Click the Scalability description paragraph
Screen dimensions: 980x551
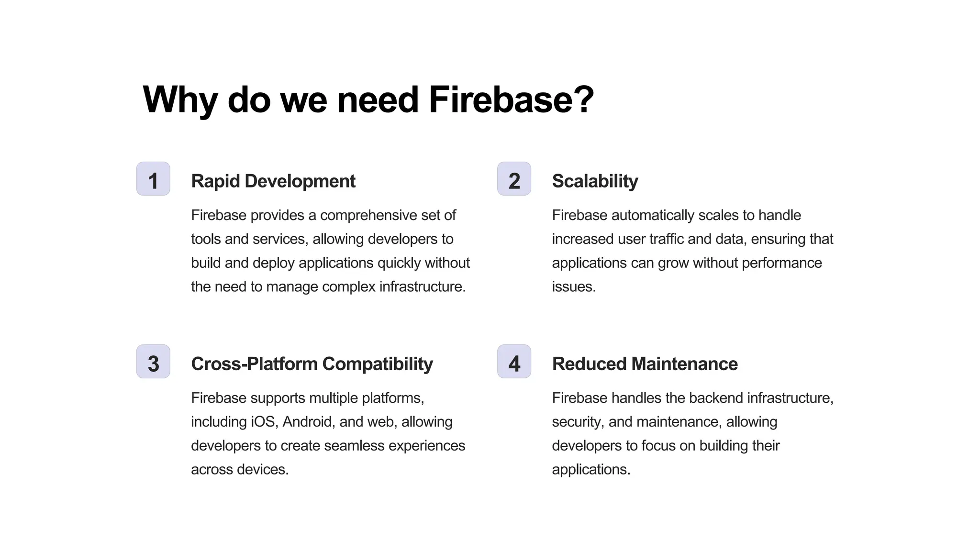click(692, 251)
